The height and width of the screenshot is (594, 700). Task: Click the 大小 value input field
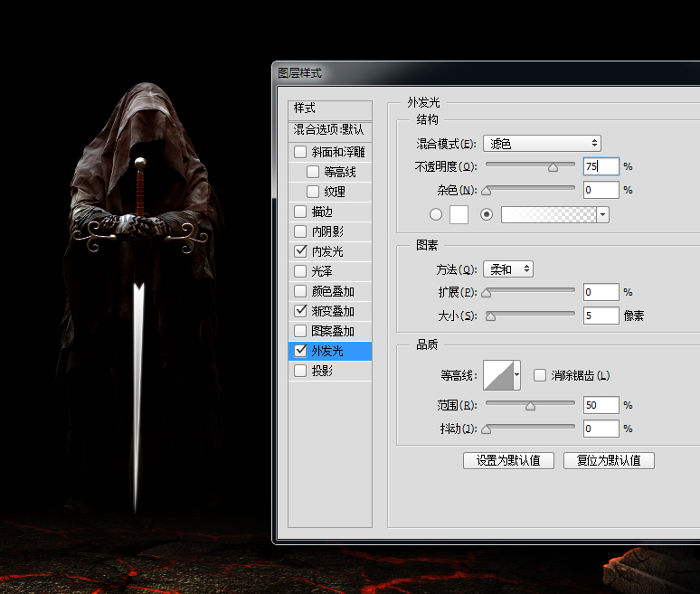coord(601,316)
